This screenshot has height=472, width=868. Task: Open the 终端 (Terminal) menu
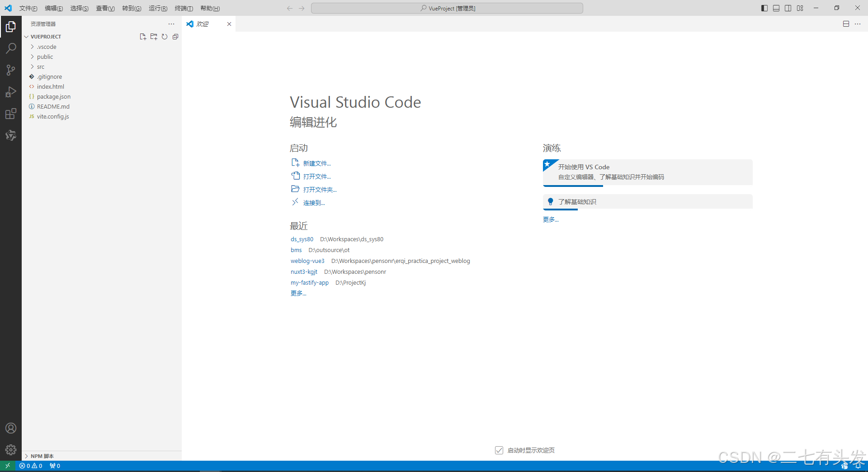coord(184,8)
